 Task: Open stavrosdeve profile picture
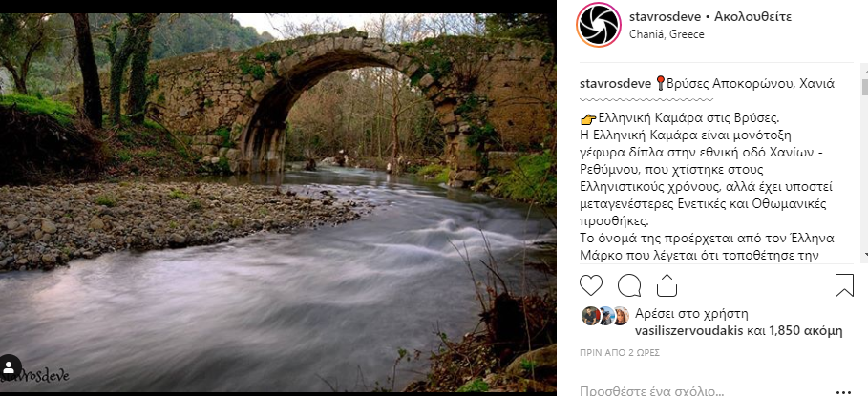(x=599, y=25)
